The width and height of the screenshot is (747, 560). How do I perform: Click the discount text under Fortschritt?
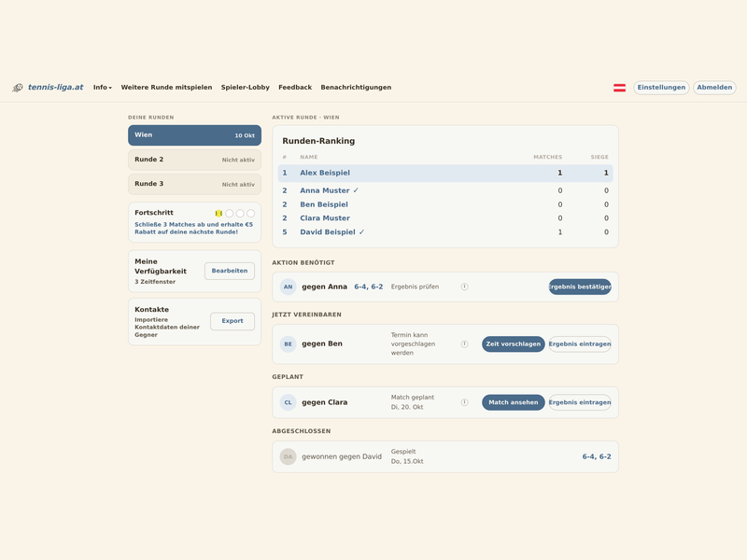194,228
